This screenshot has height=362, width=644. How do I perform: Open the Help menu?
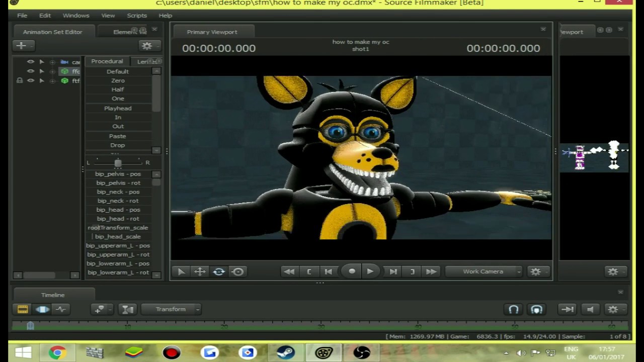click(x=166, y=16)
